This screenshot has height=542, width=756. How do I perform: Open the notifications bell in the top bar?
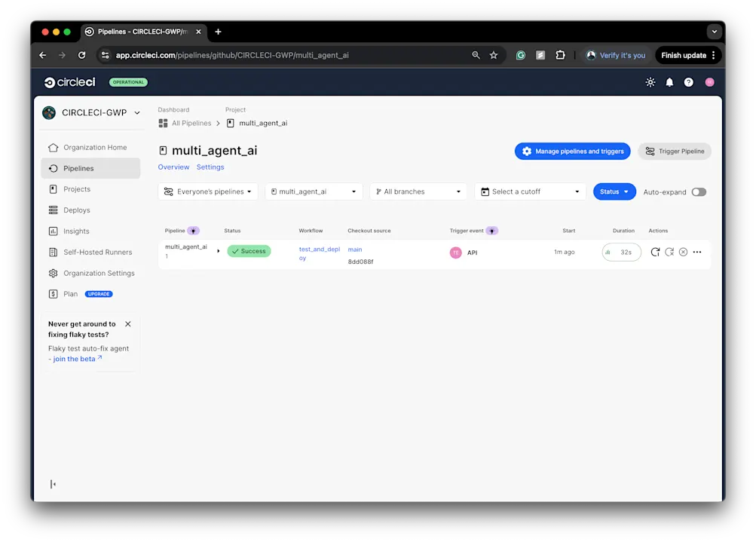(669, 82)
